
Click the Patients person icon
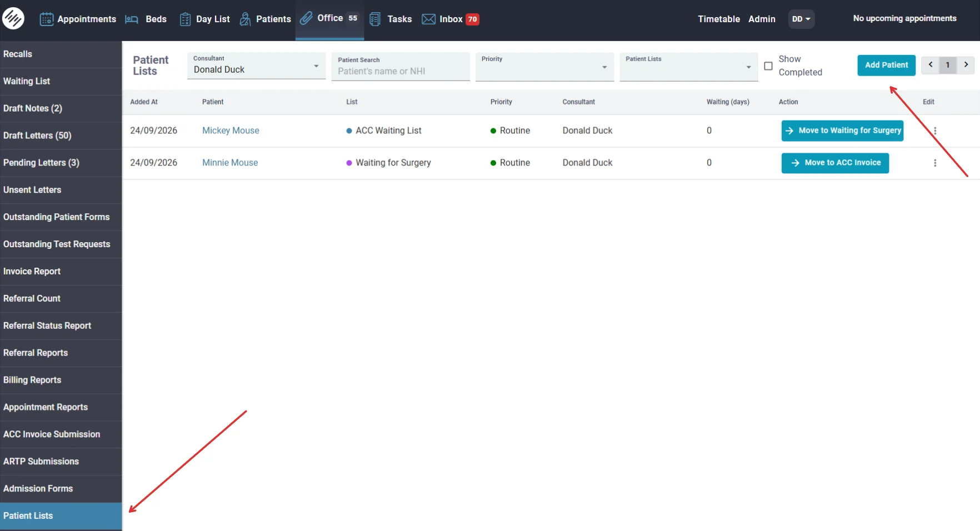[245, 19]
